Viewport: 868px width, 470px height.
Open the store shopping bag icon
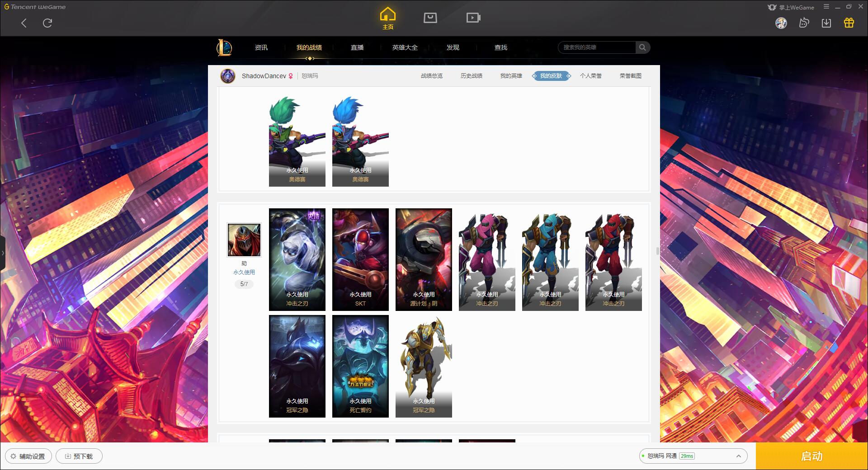click(x=430, y=18)
